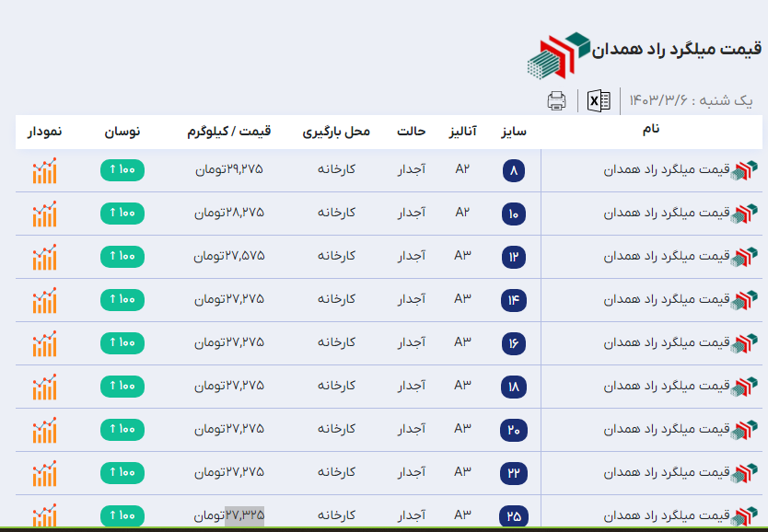Click the printer icon
768x532 pixels.
pos(556,101)
